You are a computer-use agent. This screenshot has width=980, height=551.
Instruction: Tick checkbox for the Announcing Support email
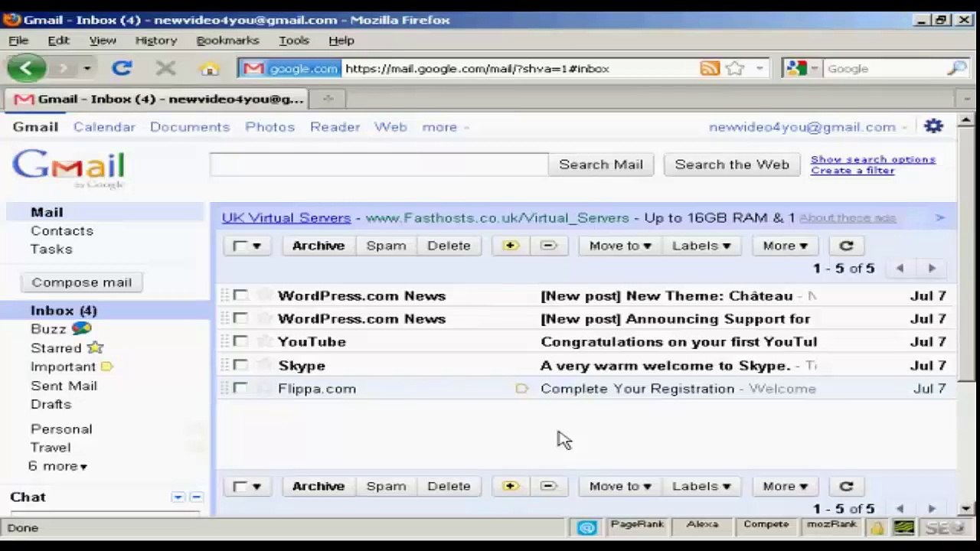[240, 318]
